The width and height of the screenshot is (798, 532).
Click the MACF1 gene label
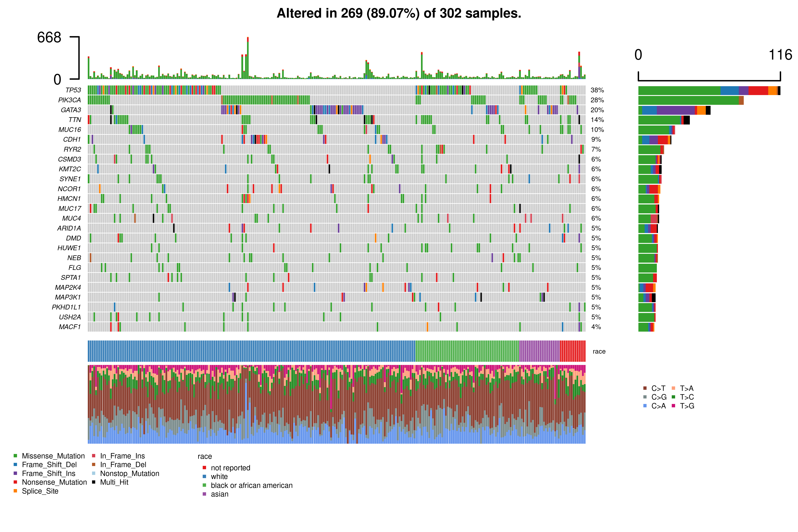[x=70, y=327]
